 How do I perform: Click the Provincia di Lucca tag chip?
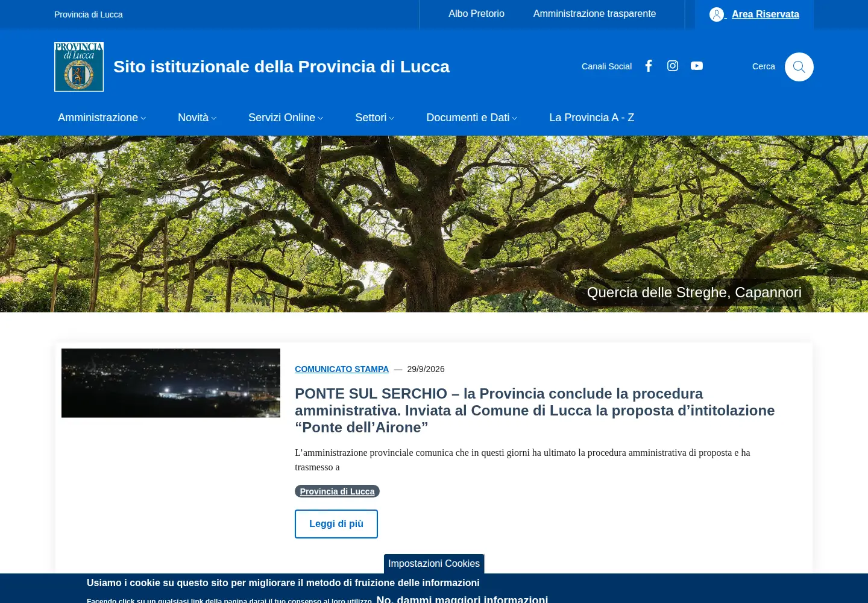(337, 491)
